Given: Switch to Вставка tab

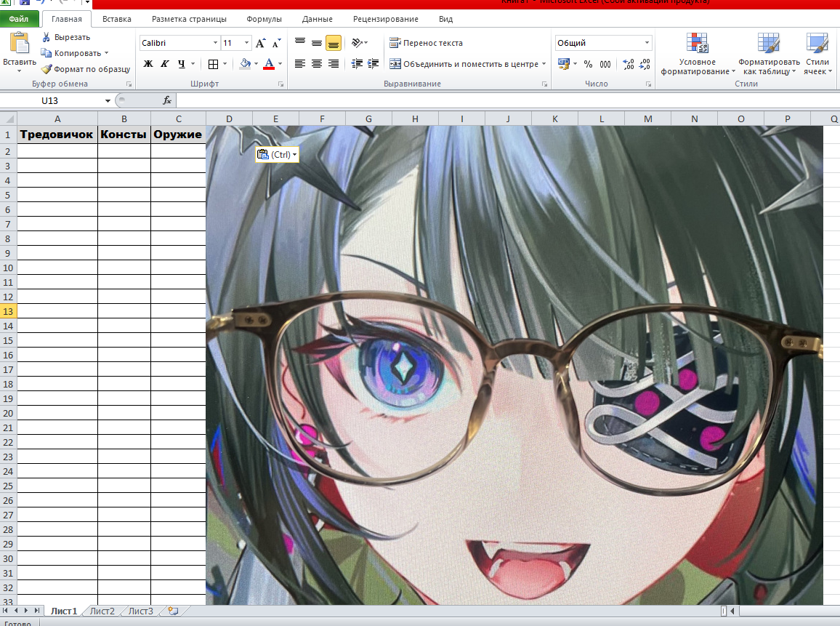Looking at the screenshot, I should [x=117, y=19].
